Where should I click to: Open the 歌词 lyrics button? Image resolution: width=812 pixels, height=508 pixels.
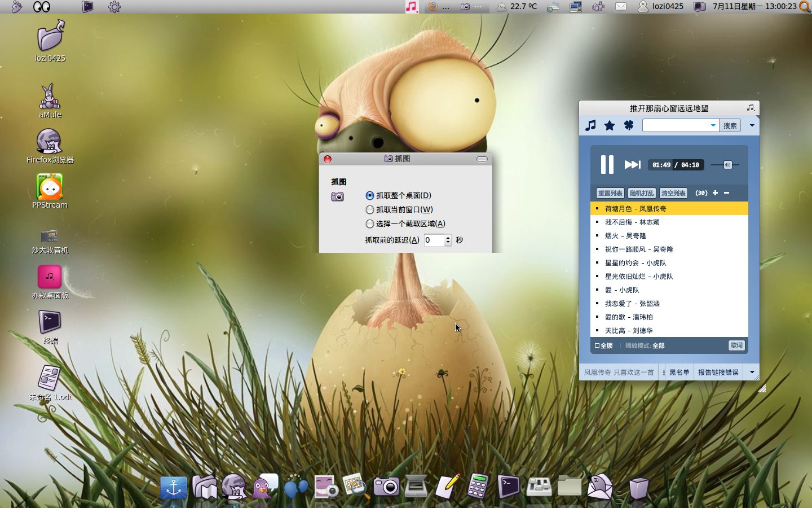click(736, 345)
